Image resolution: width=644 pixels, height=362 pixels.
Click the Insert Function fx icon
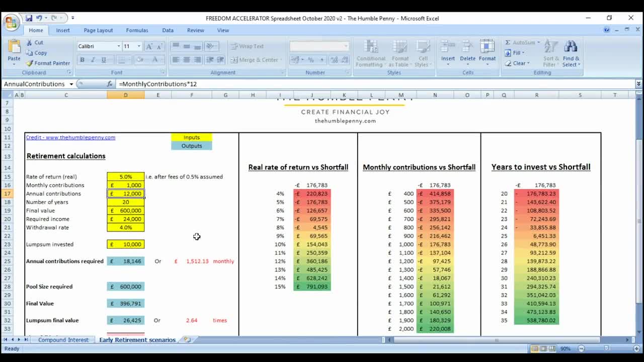pos(110,84)
